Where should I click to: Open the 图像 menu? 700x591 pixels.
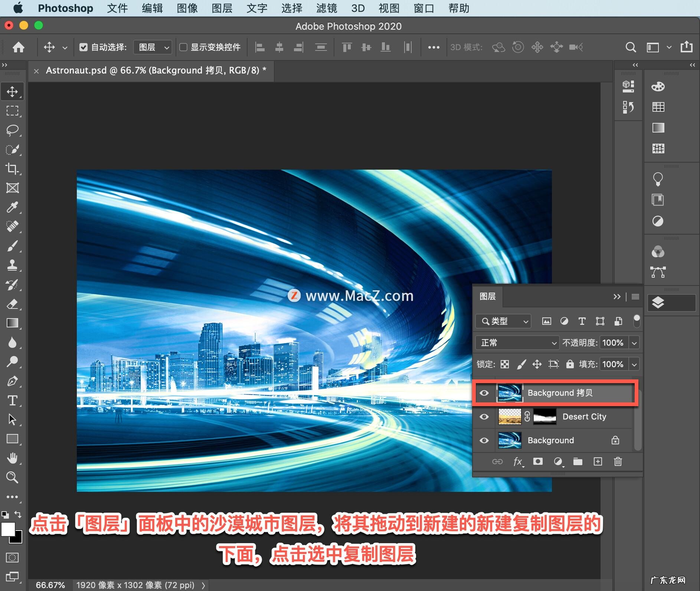187,8
